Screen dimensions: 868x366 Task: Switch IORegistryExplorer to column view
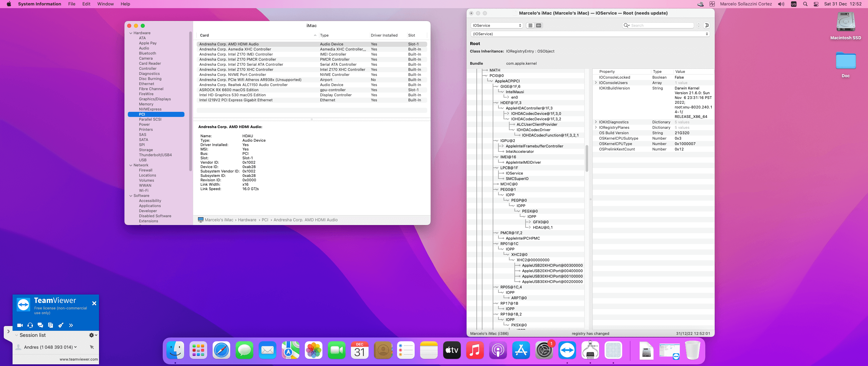(x=538, y=25)
